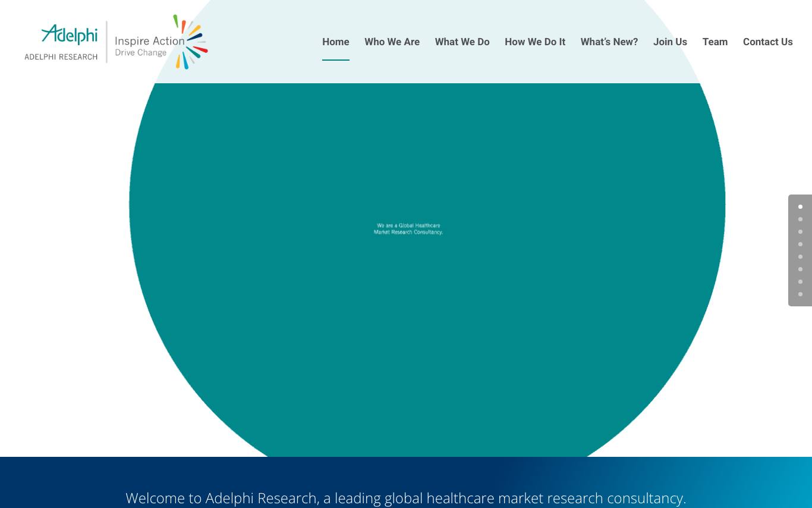Jump to fifth section dot

[x=800, y=257]
